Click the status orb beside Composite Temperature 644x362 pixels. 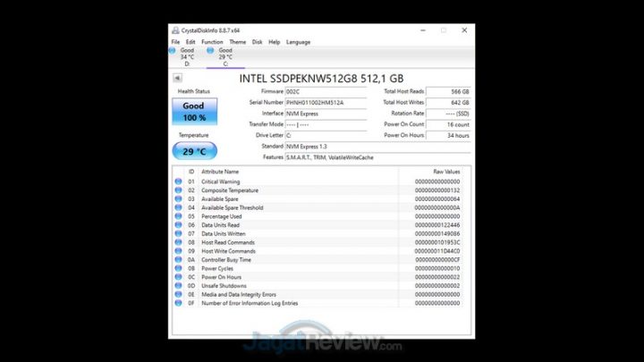coord(178,190)
